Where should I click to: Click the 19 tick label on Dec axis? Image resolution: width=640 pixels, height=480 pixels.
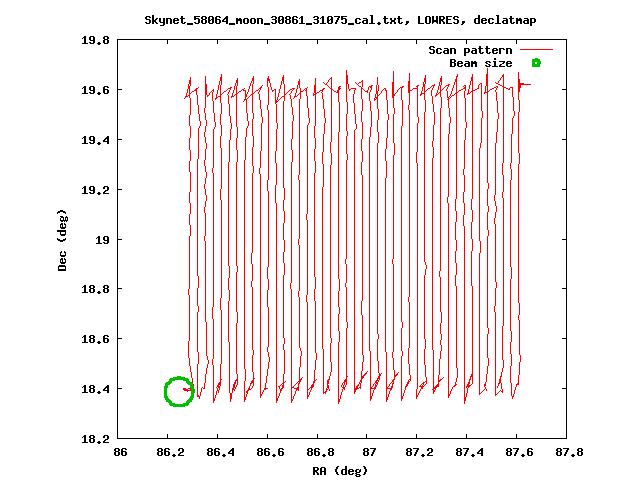pyautogui.click(x=102, y=240)
